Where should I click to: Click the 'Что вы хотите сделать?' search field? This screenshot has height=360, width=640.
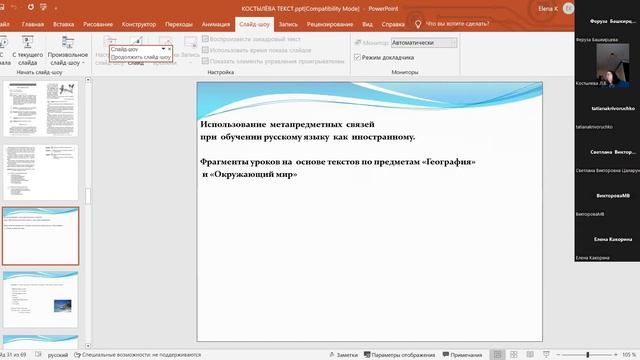click(457, 24)
